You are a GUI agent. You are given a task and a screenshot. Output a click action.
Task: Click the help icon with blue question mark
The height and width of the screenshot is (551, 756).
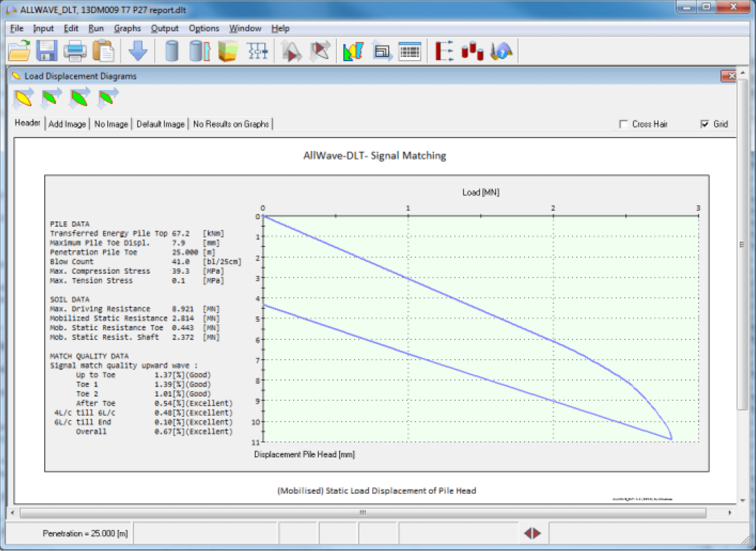tap(501, 51)
